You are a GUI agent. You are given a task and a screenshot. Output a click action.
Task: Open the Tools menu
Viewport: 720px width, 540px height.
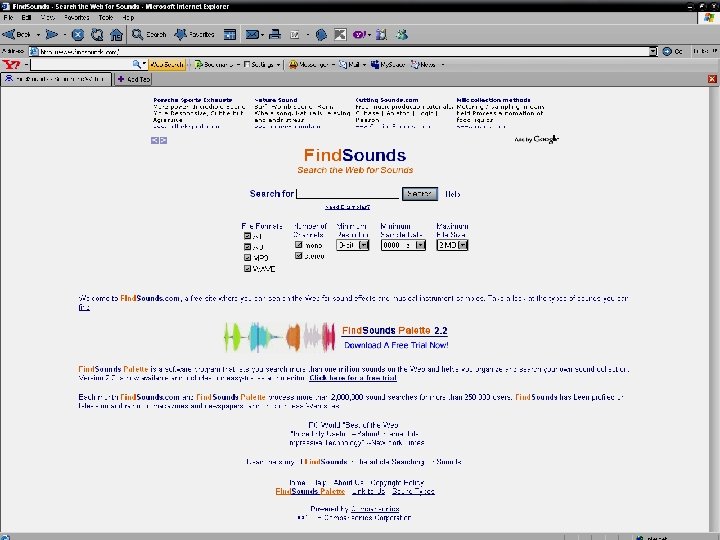pyautogui.click(x=106, y=17)
